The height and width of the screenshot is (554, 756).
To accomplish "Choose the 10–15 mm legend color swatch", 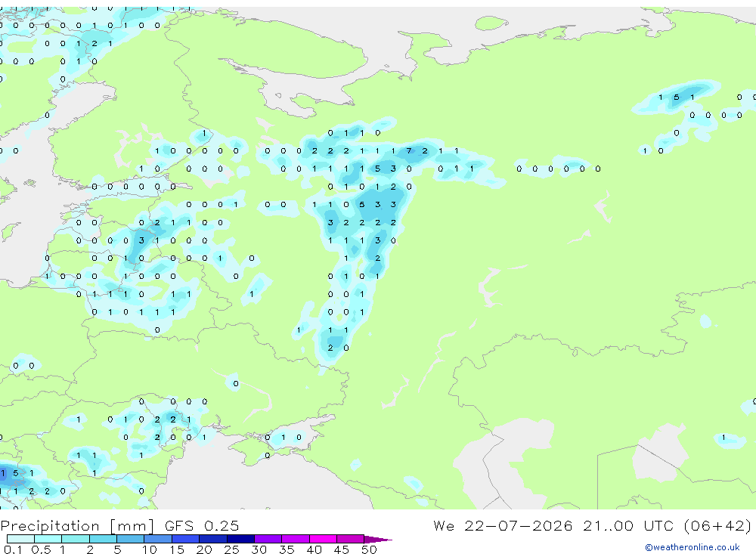I will (x=158, y=539).
